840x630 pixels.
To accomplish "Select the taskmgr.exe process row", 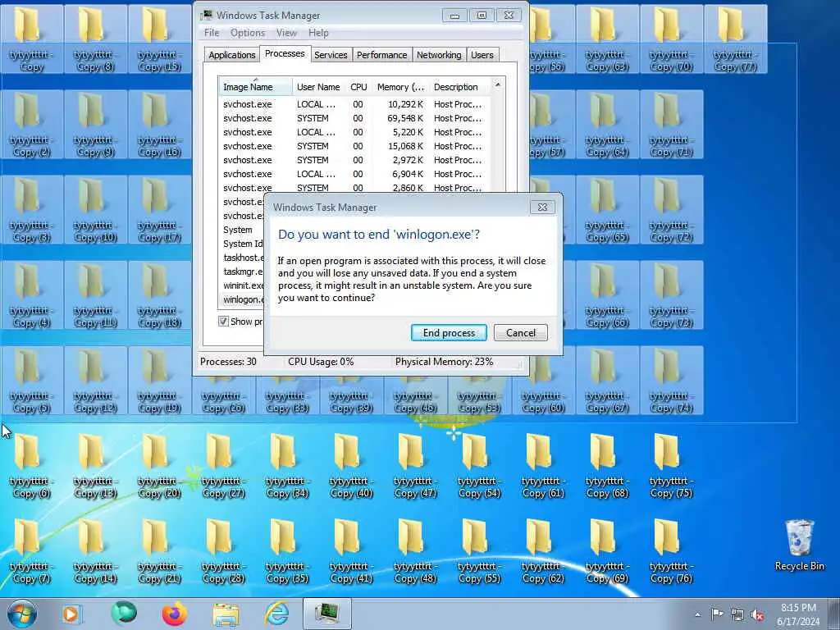I will click(x=243, y=272).
